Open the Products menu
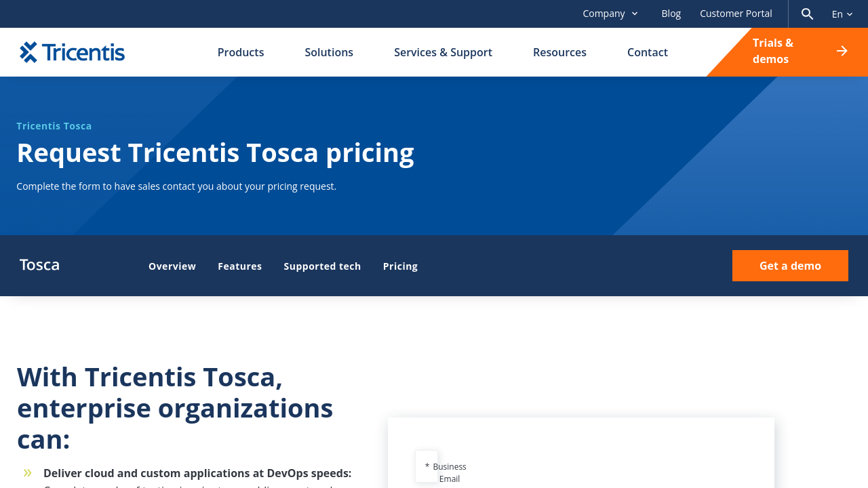Image resolution: width=868 pixels, height=488 pixels. click(241, 52)
